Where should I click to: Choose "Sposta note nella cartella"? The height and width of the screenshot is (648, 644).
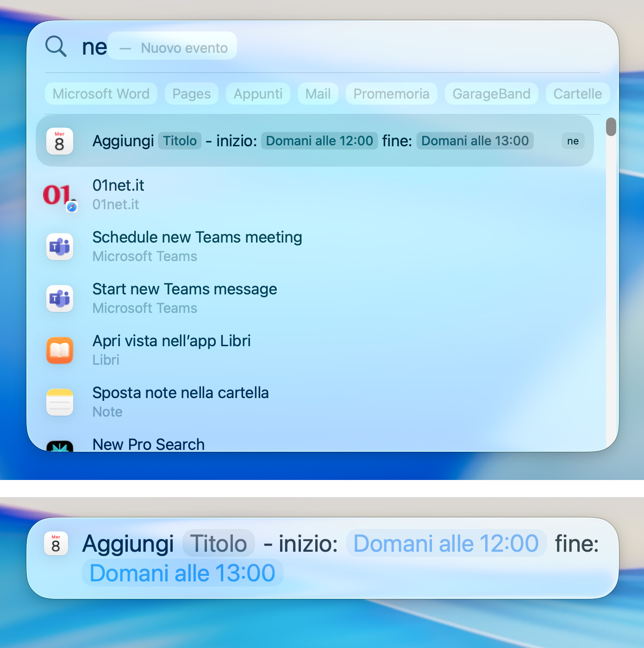pos(315,402)
